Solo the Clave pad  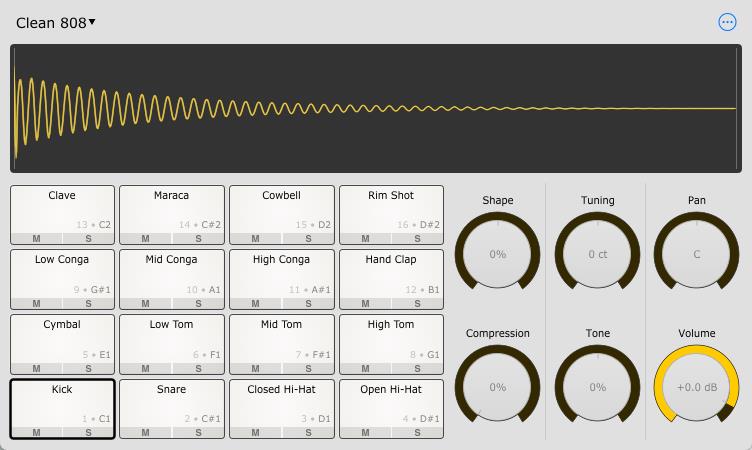[x=88, y=238]
